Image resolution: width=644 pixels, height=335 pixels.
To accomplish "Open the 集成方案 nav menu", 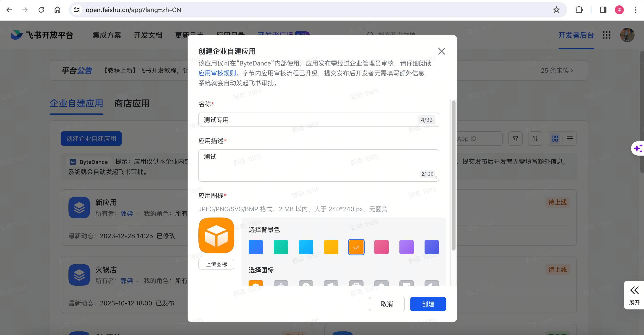I will [x=107, y=35].
